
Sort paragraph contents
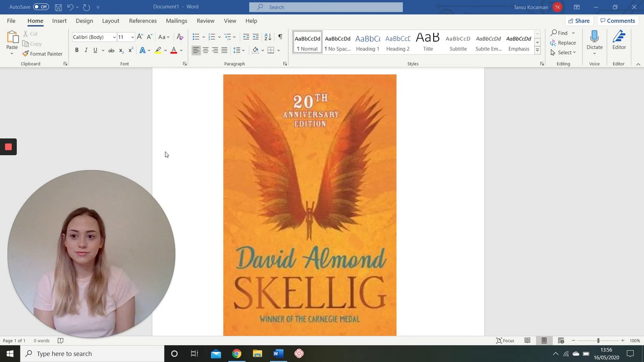pyautogui.click(x=268, y=37)
